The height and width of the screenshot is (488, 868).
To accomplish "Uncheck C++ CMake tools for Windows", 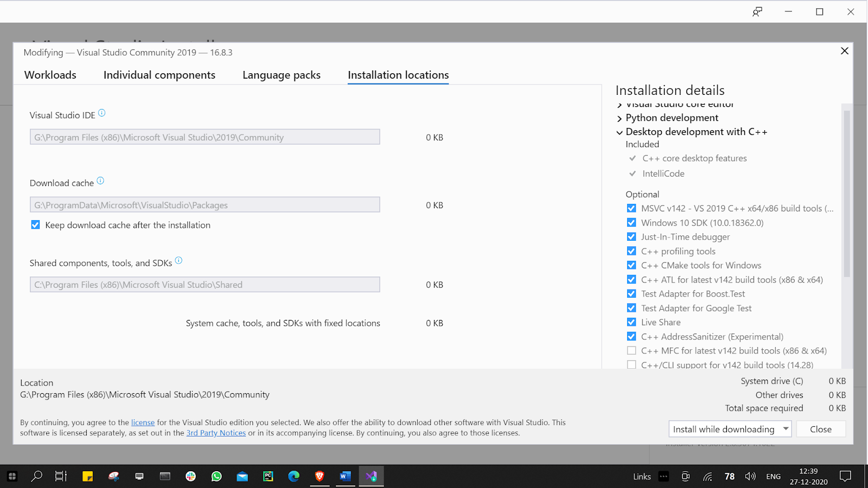I will point(631,265).
